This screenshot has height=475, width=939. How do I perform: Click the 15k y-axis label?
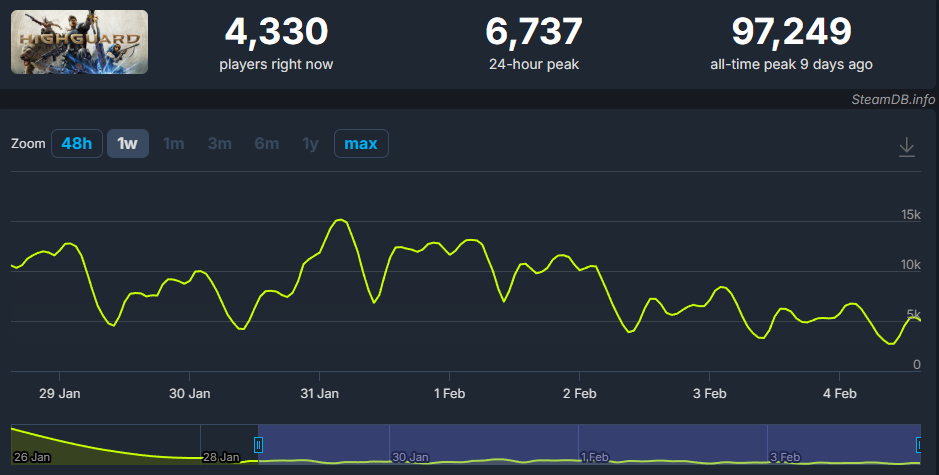[911, 214]
